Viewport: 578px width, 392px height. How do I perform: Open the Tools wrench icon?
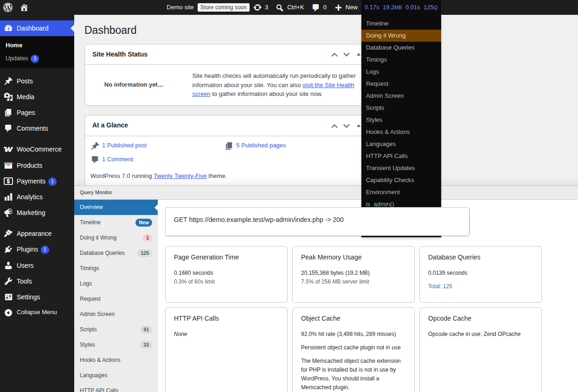[8, 281]
